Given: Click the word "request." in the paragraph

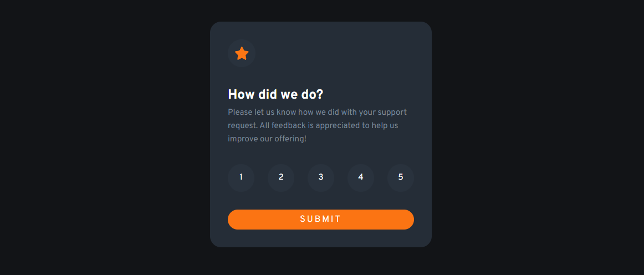Looking at the screenshot, I should pos(243,126).
